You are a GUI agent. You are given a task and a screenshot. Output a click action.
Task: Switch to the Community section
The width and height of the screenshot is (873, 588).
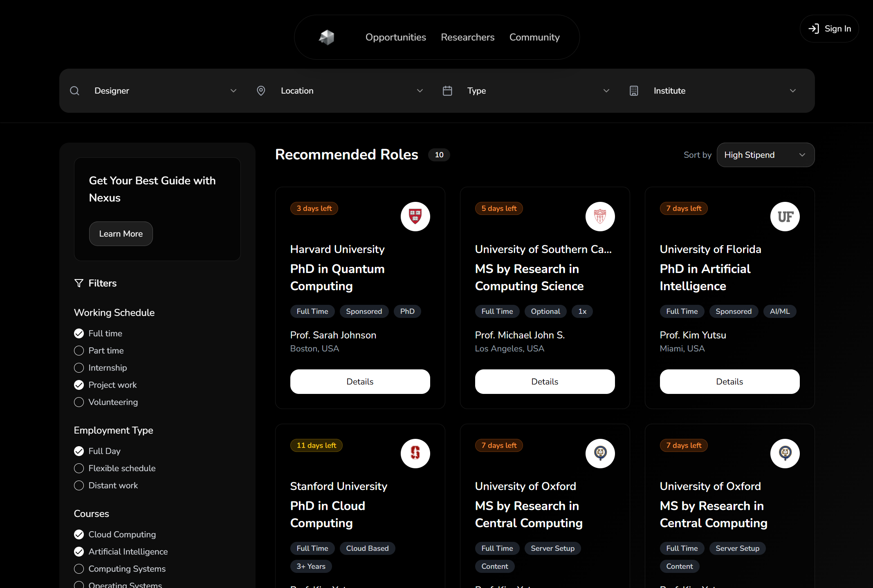(x=534, y=37)
